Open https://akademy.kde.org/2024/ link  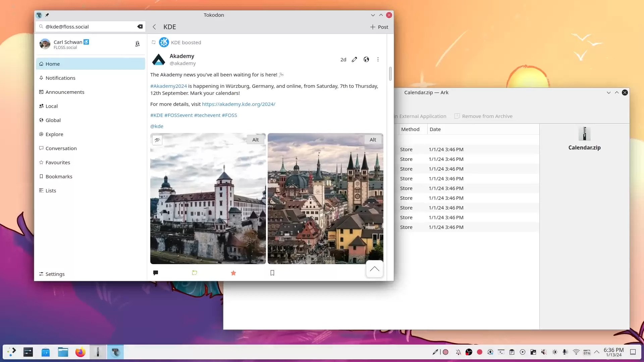click(238, 104)
